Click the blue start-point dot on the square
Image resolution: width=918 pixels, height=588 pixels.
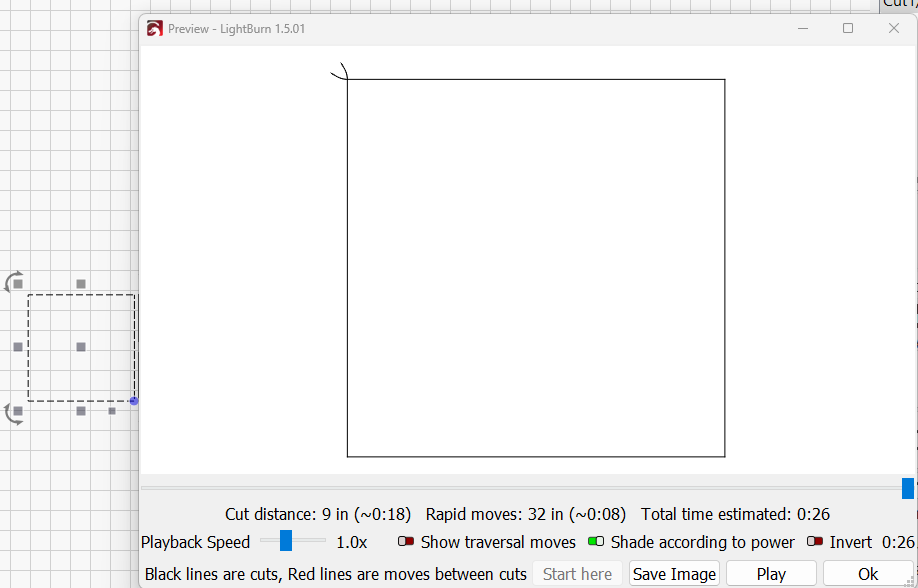(134, 401)
